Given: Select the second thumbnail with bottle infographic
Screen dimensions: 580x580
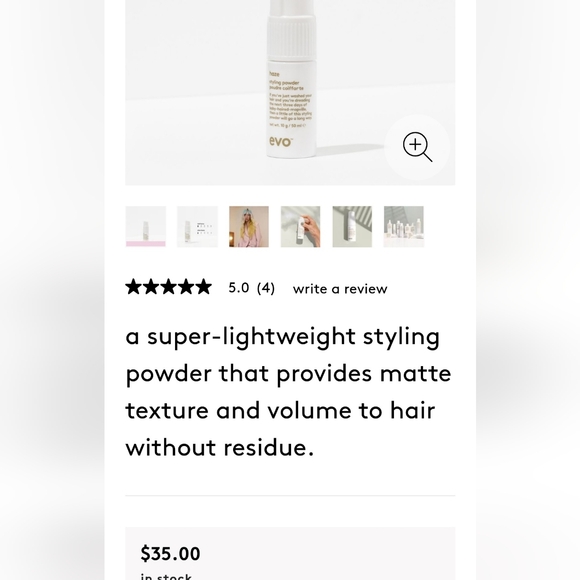Looking at the screenshot, I should 197,226.
